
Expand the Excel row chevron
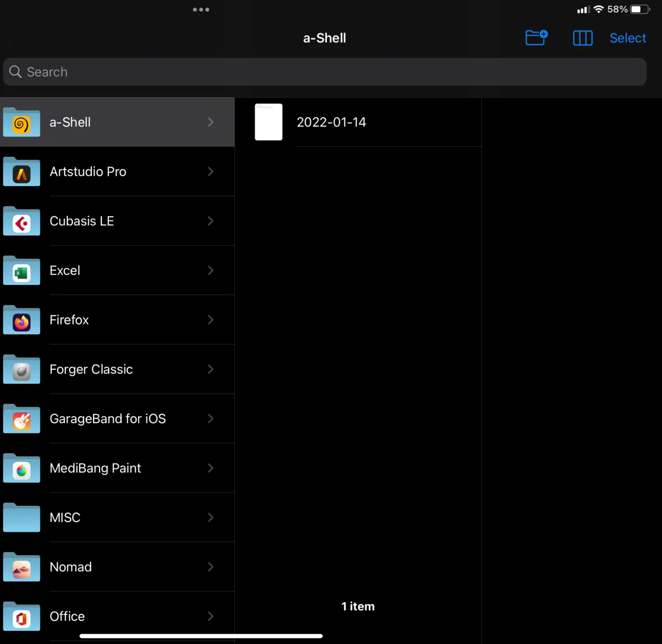[210, 271]
